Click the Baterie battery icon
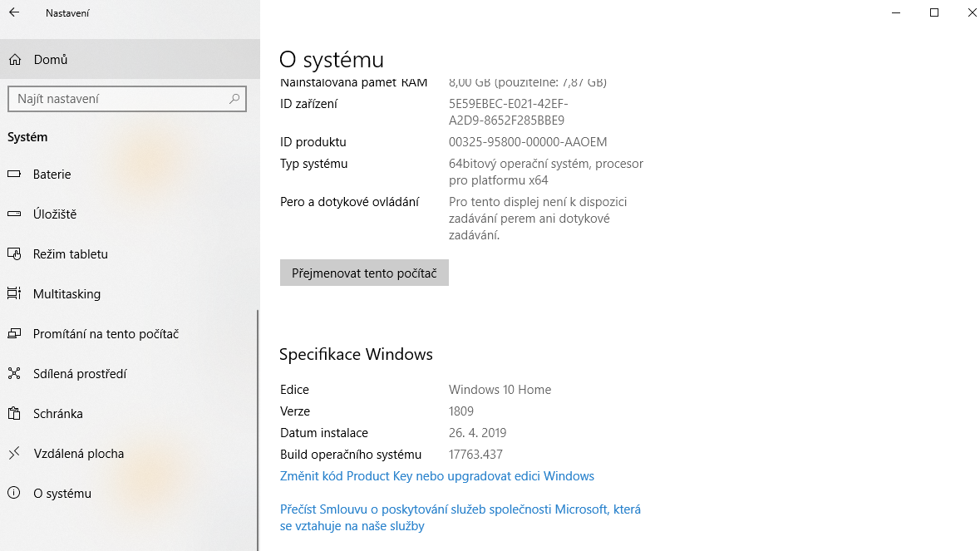This screenshot has height=551, width=980. point(14,174)
